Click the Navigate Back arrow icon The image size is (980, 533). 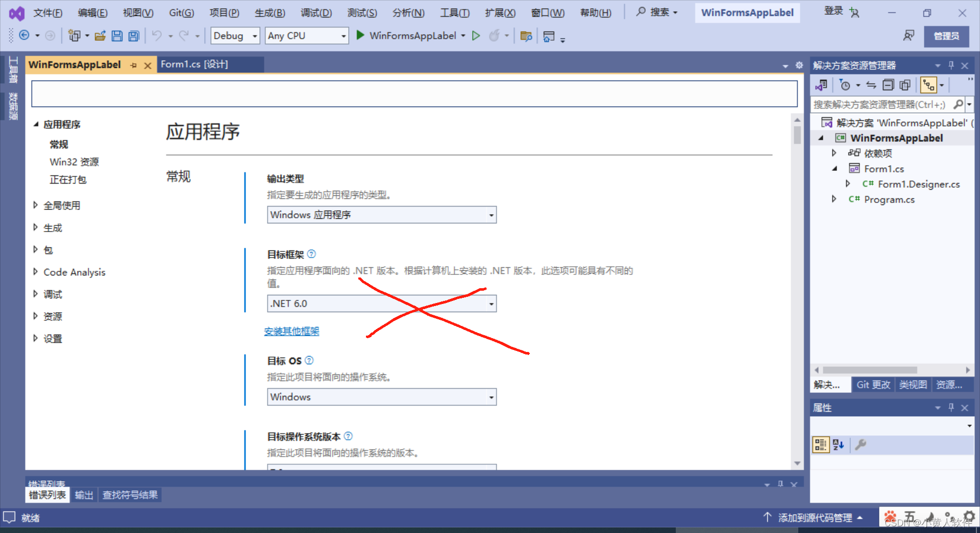click(x=24, y=36)
